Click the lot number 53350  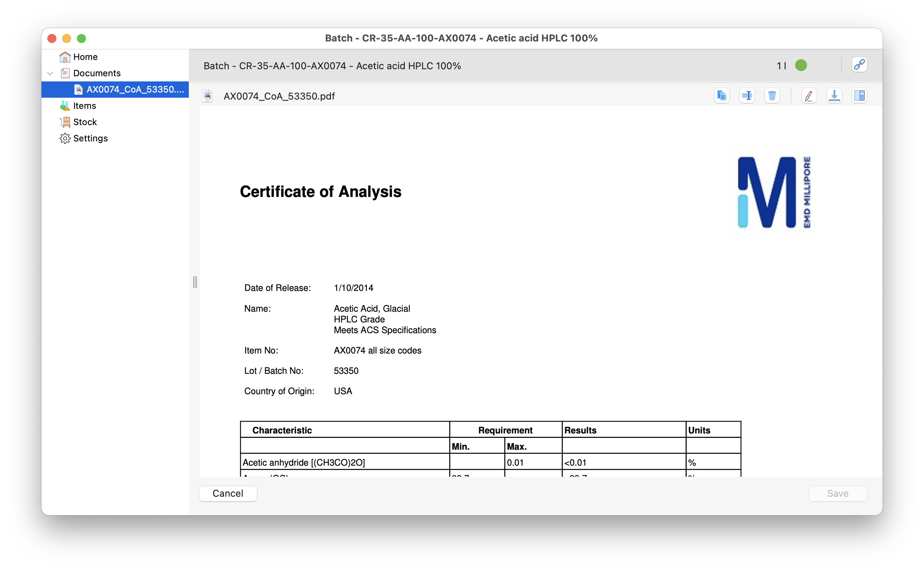tap(346, 371)
